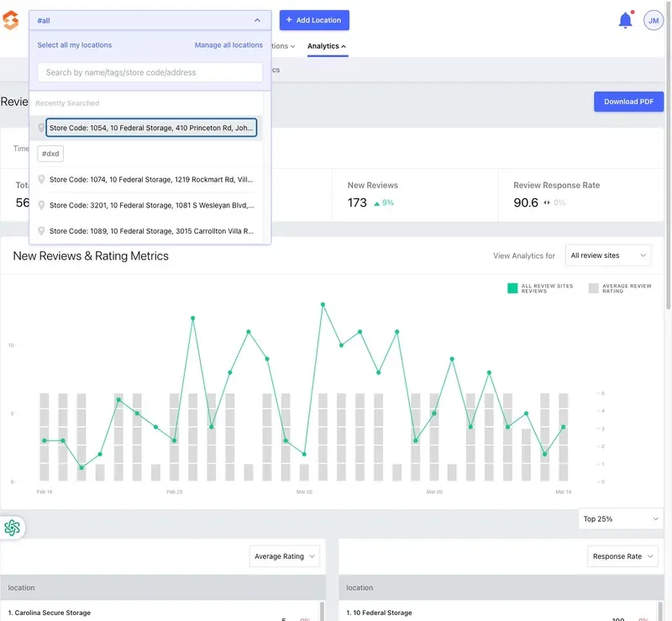Select Store Code 1054 location result
This screenshot has width=672, height=621.
click(x=151, y=128)
